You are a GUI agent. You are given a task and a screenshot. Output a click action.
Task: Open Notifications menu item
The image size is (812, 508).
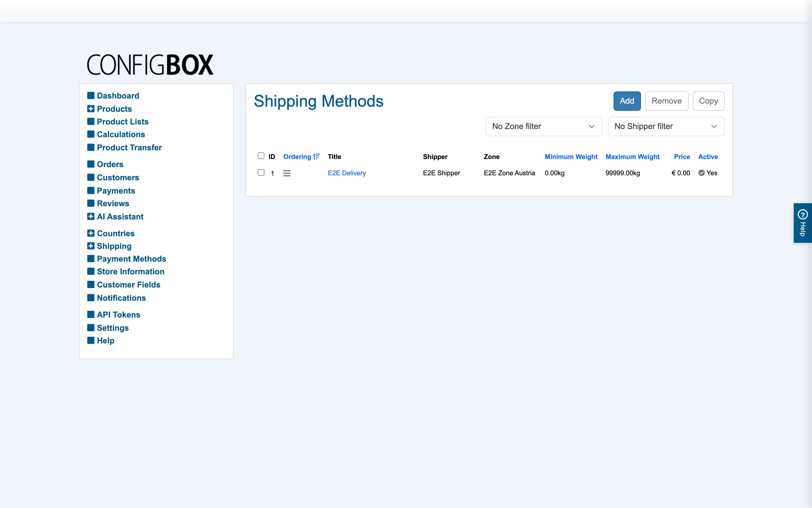point(121,298)
